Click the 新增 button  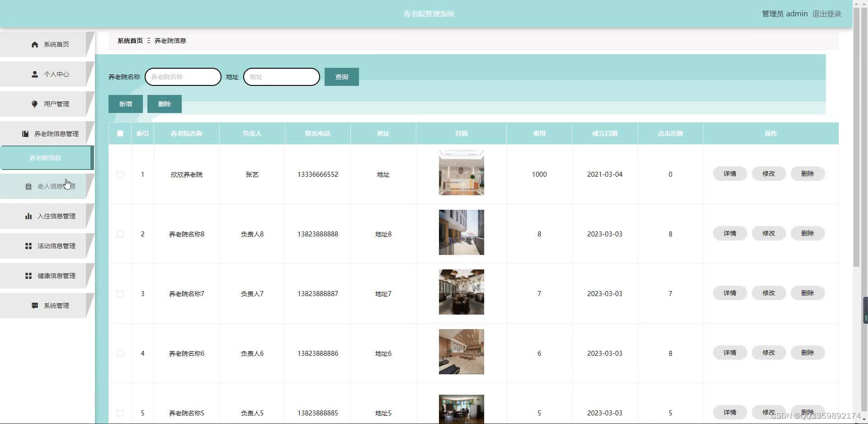[126, 104]
